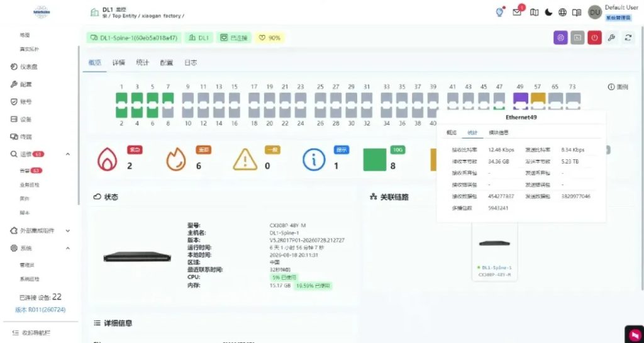Click the green 已连接 status tag
The width and height of the screenshot is (644, 343).
pyautogui.click(x=234, y=38)
